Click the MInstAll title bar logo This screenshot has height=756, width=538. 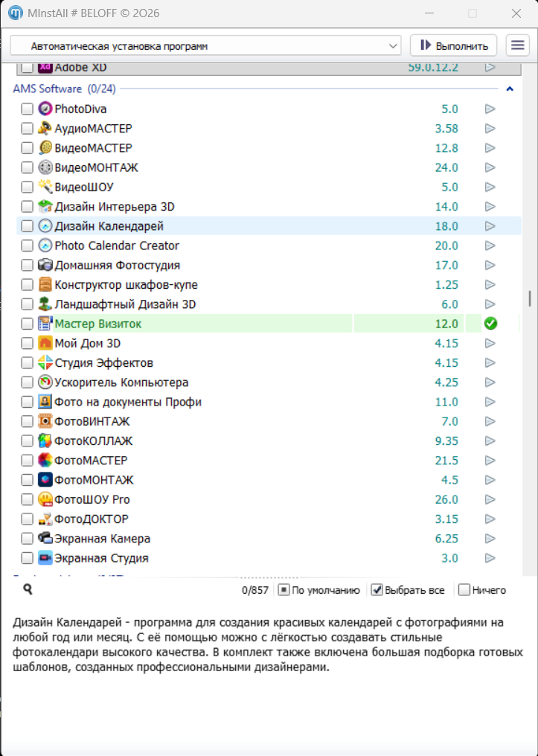(16, 13)
